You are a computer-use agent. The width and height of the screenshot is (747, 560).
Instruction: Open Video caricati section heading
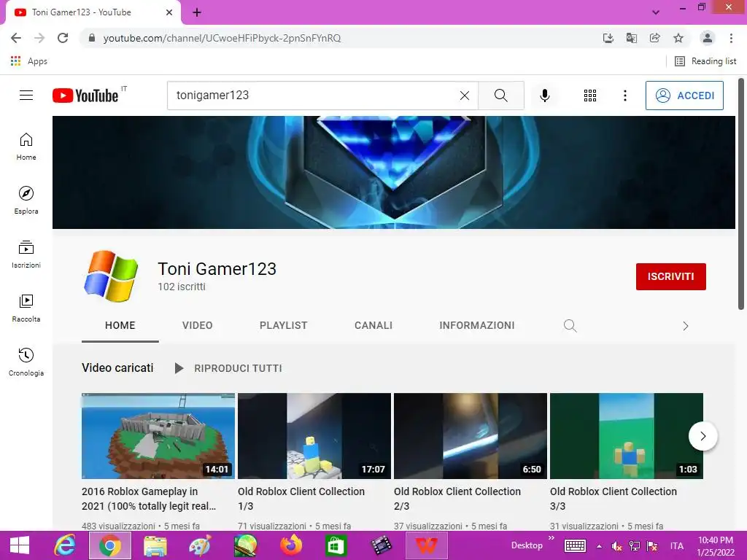point(117,367)
